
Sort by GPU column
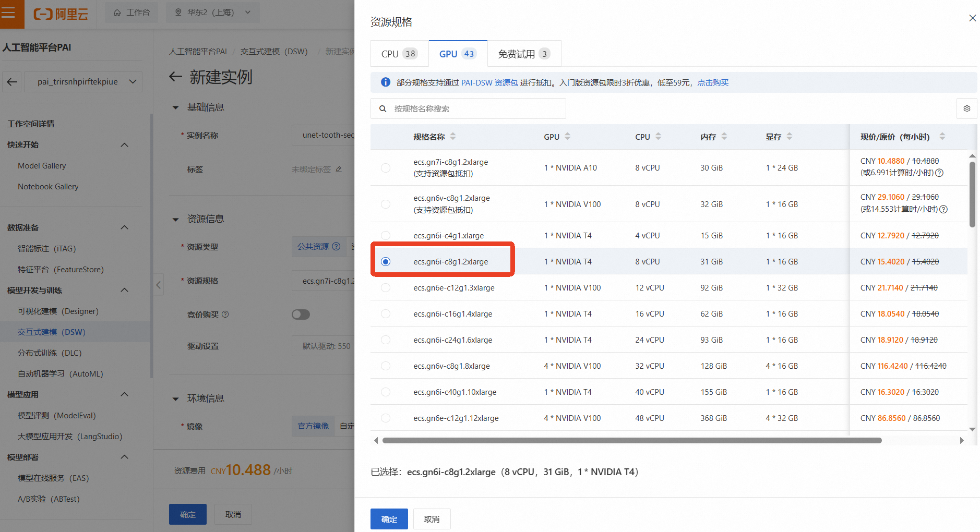[568, 136]
